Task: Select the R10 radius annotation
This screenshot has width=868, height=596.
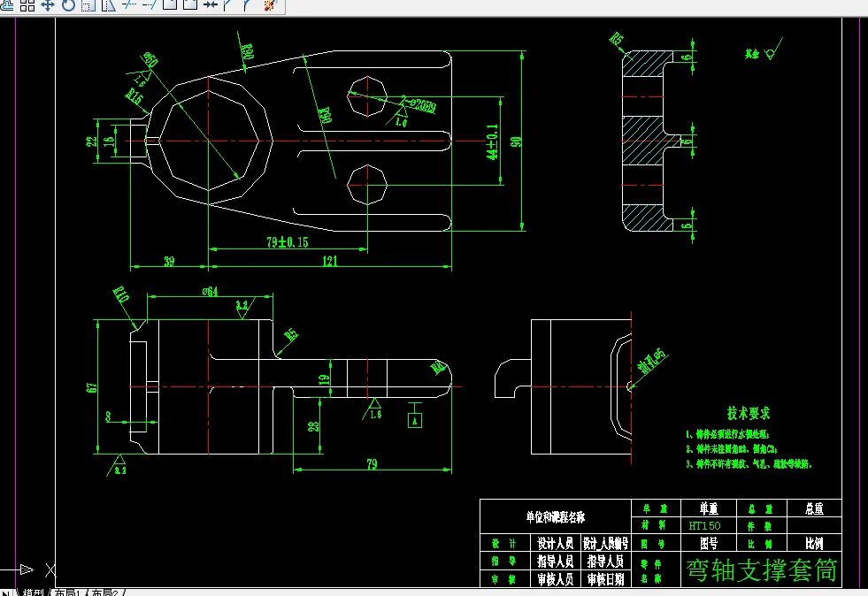Action: click(120, 294)
